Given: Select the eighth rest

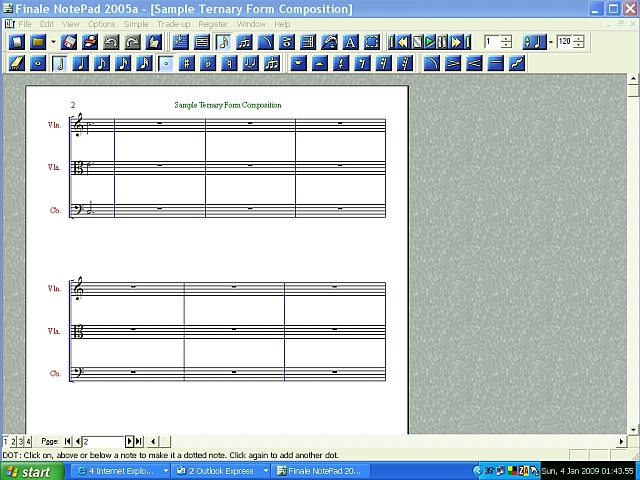Looking at the screenshot, I should click(x=362, y=64).
